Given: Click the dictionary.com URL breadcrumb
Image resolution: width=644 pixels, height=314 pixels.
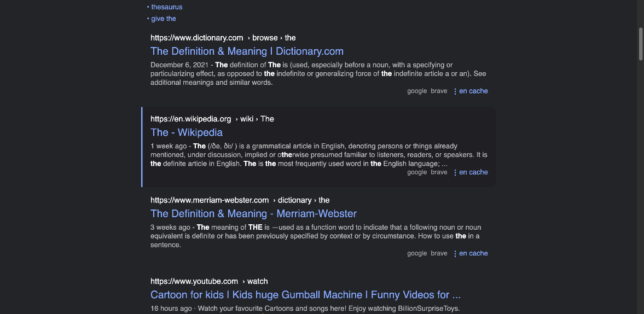Looking at the screenshot, I should (x=223, y=38).
